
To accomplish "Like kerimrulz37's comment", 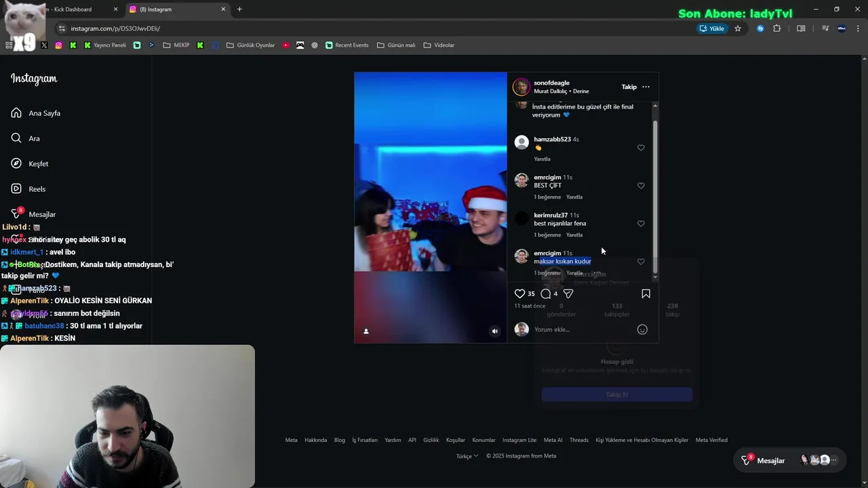I will pyautogui.click(x=641, y=224).
